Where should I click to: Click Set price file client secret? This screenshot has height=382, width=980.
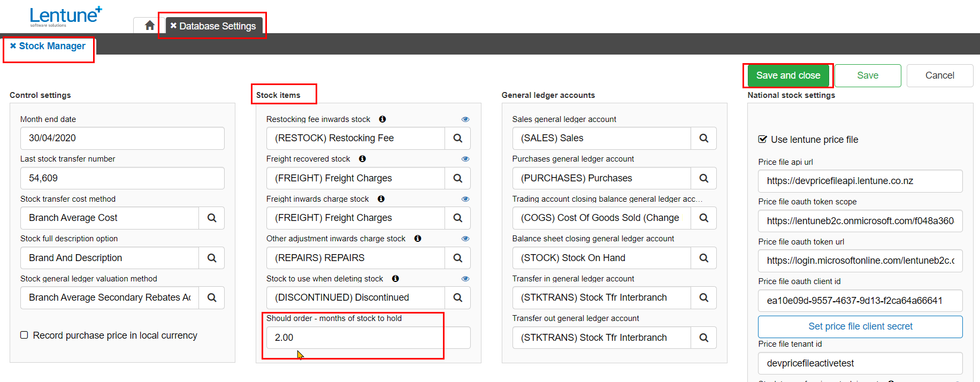(x=860, y=326)
